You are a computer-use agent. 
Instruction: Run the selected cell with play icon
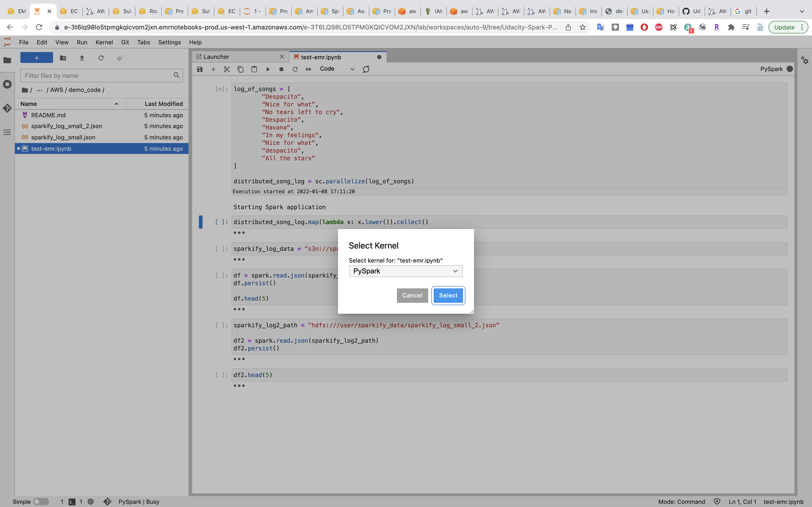(x=268, y=69)
